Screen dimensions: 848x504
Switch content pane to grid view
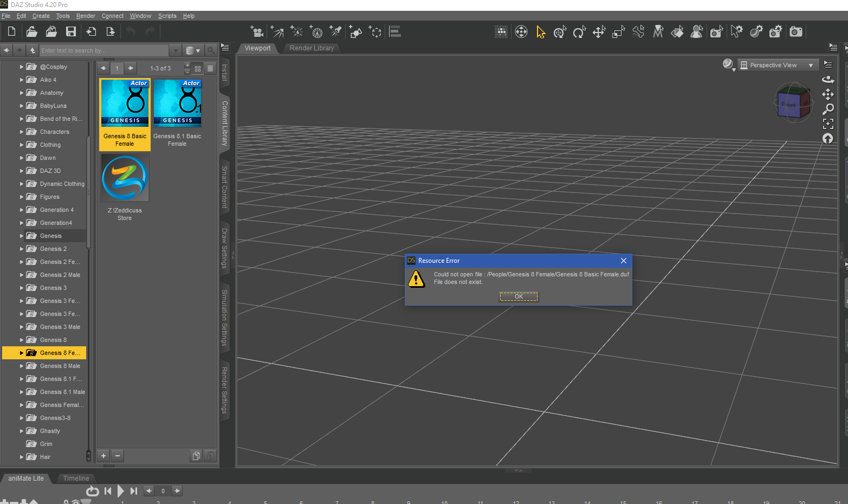(x=198, y=68)
